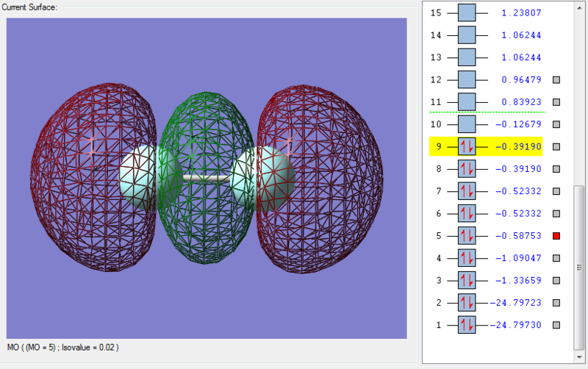Click energy value -24.79723
588x369 pixels.
pos(516,303)
